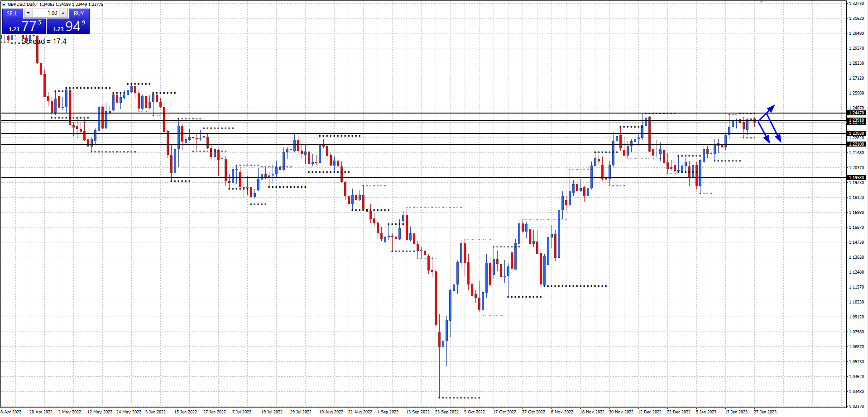Decrease lot volume with down arrow
868x417 pixels.
[28, 13]
